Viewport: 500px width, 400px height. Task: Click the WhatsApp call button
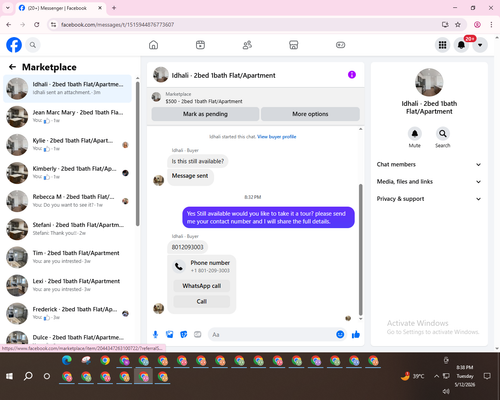tap(202, 286)
